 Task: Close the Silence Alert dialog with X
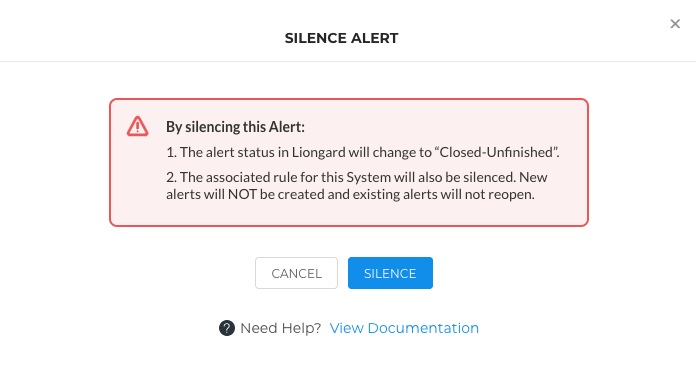point(675,24)
